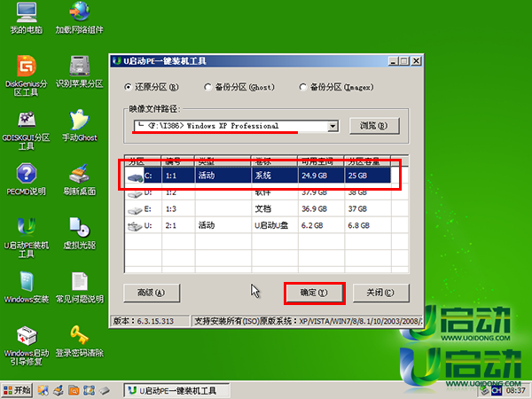
Task: Select the E: partition row
Action: pos(258,208)
